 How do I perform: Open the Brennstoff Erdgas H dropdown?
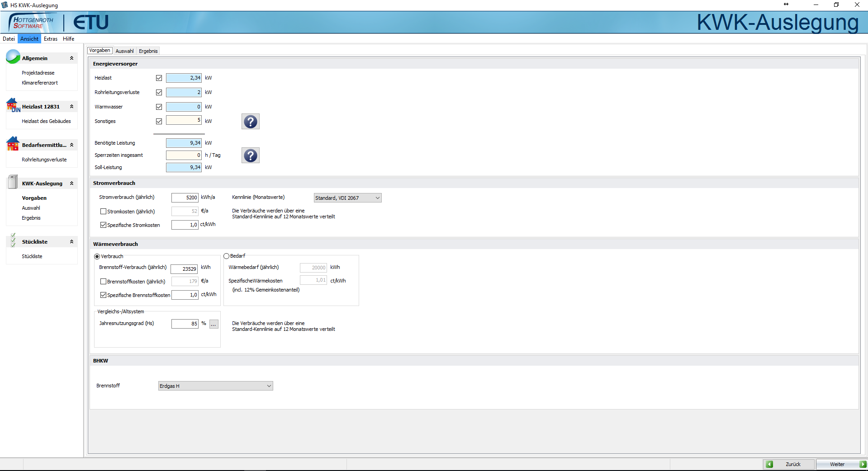pos(215,386)
